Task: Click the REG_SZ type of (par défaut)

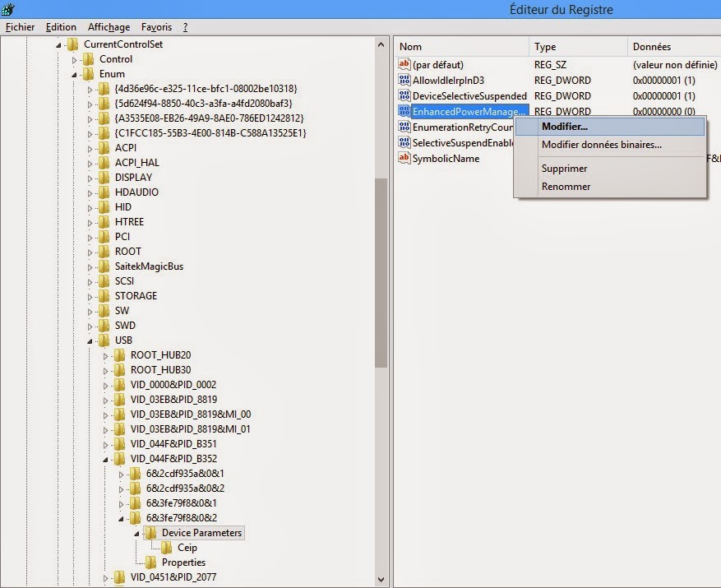Action: pos(550,64)
